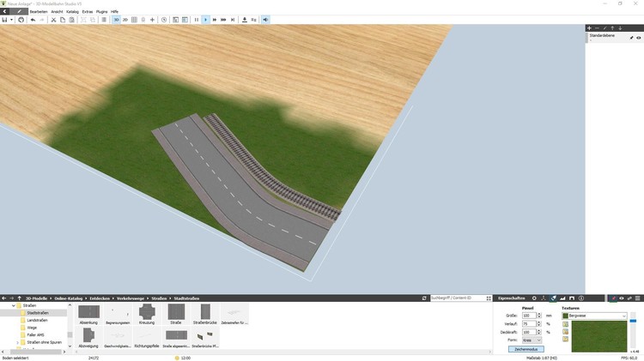Viewport: 644px width, 361px height.
Task: Click the double fast-forward button
Action: (x=223, y=20)
